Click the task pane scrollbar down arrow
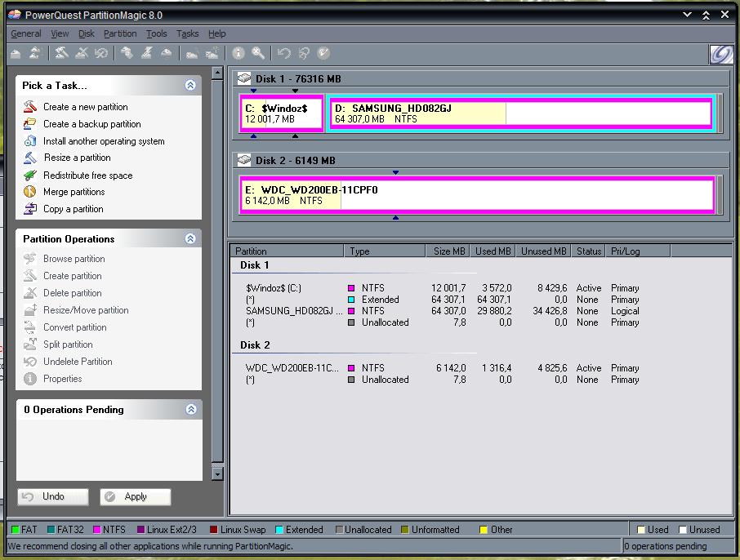Screen dimensions: 740x560 217,473
